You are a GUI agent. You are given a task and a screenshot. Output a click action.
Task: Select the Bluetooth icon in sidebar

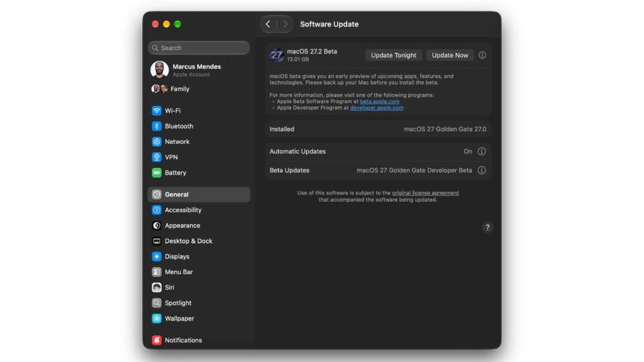(x=157, y=126)
